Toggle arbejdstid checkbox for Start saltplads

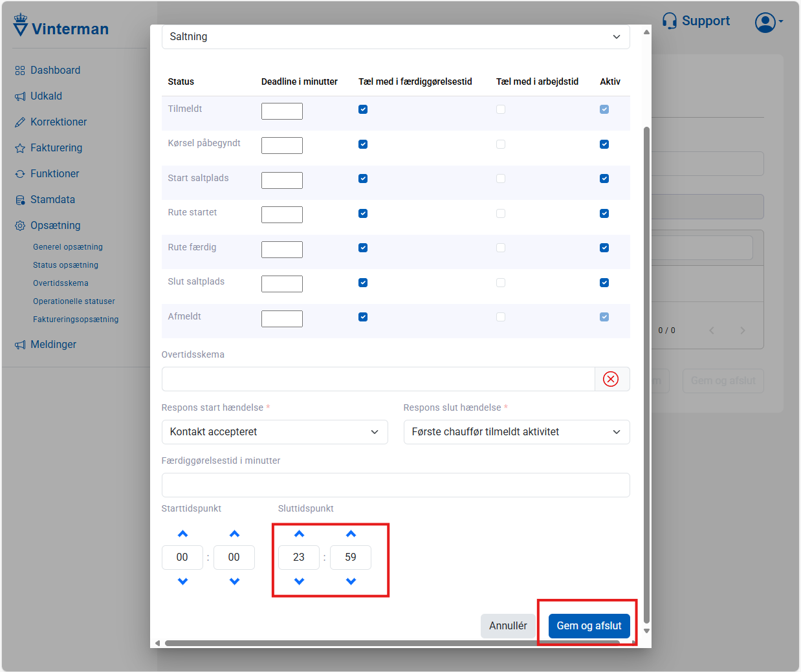tap(501, 179)
